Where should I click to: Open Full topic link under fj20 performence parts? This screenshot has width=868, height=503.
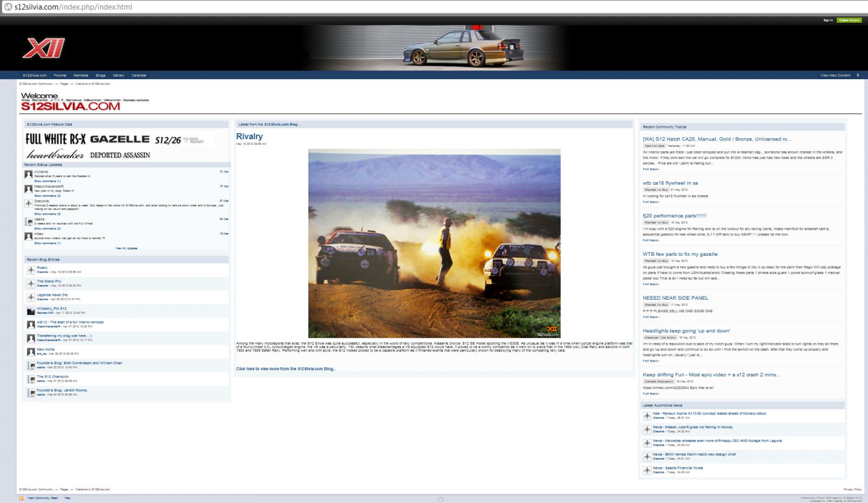pyautogui.click(x=651, y=240)
